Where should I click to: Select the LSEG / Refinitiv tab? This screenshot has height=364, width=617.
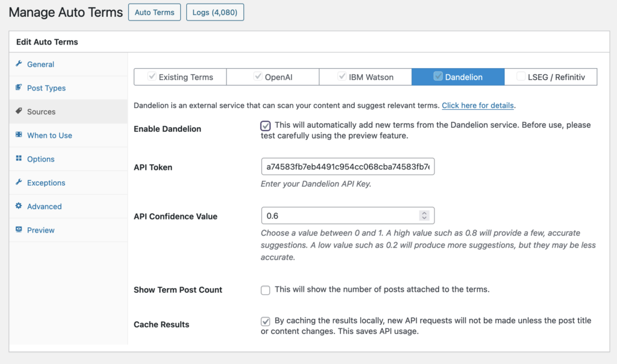point(550,77)
